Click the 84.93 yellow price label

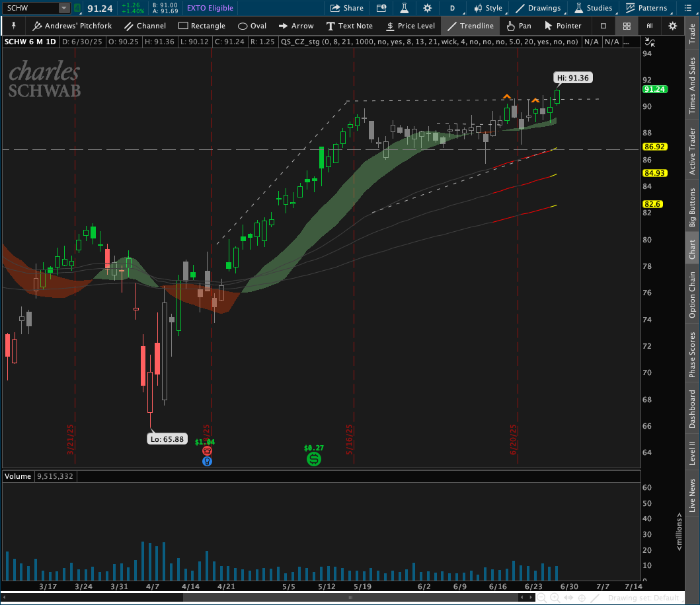tap(654, 173)
